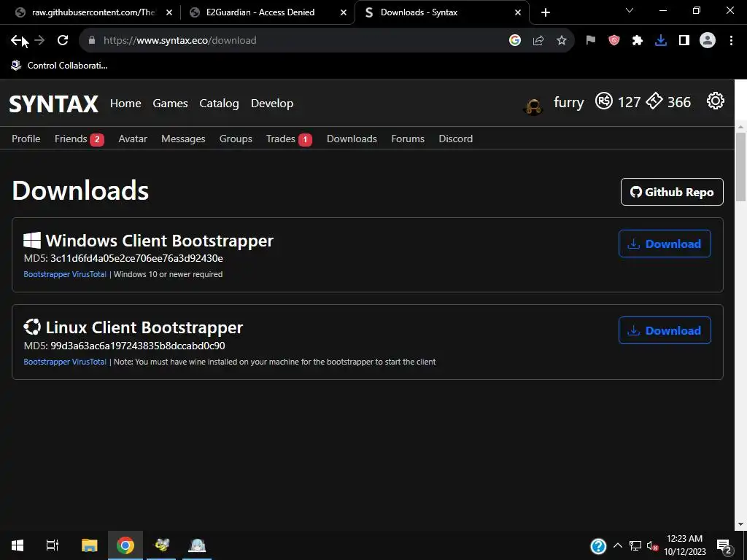Click the share page icon
This screenshot has height=560, width=747.
coord(538,41)
